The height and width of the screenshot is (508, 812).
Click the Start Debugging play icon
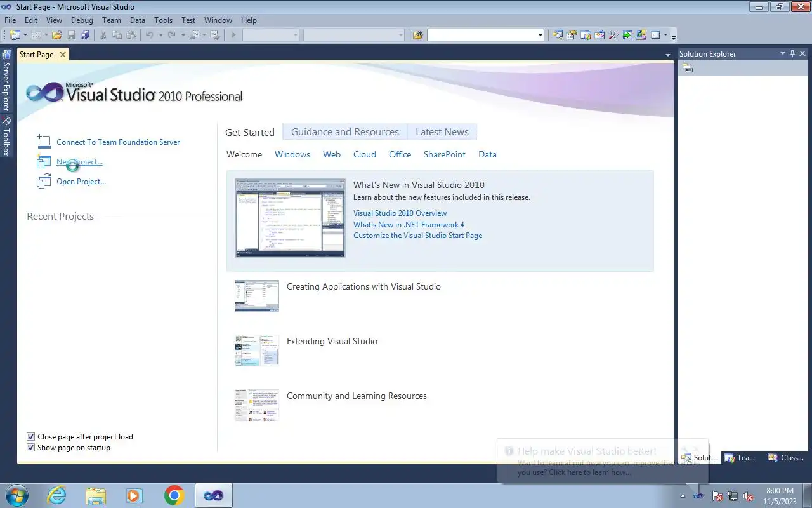pyautogui.click(x=233, y=35)
